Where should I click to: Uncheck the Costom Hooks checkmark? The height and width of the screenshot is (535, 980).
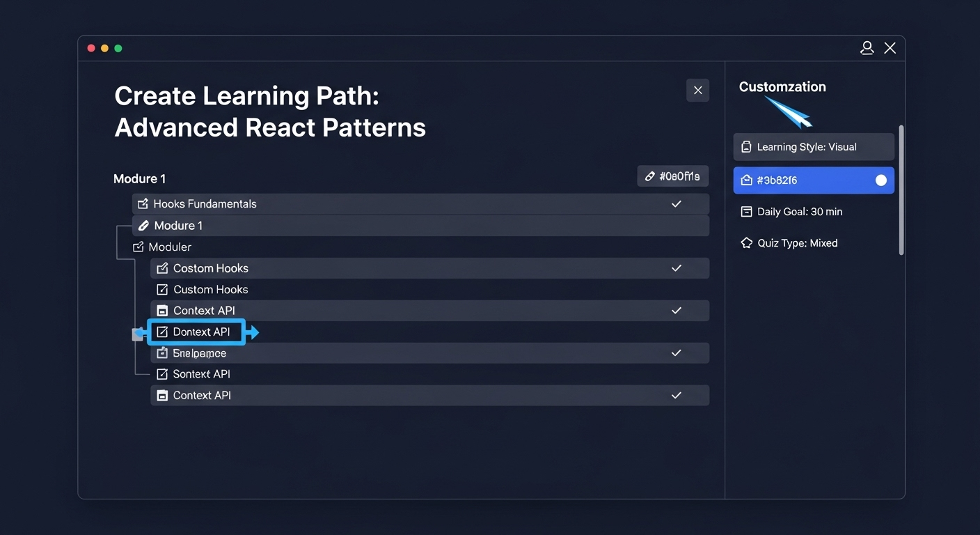[x=676, y=268]
